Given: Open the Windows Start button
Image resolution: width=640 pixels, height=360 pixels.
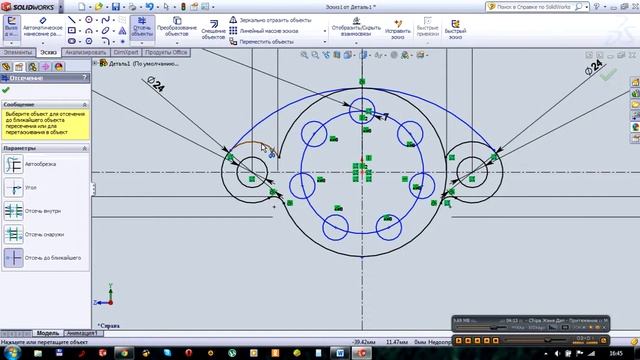Looking at the screenshot, I should click(x=12, y=352).
